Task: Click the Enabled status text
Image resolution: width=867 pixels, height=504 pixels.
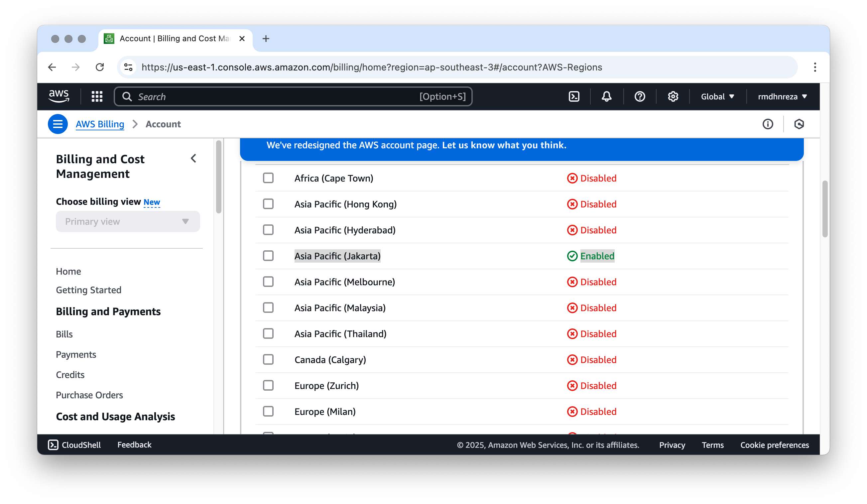Action: click(597, 256)
